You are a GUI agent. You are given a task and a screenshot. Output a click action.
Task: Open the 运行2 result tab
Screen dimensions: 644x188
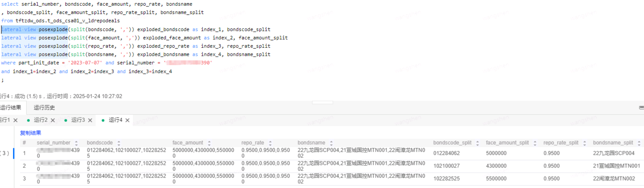[40, 120]
